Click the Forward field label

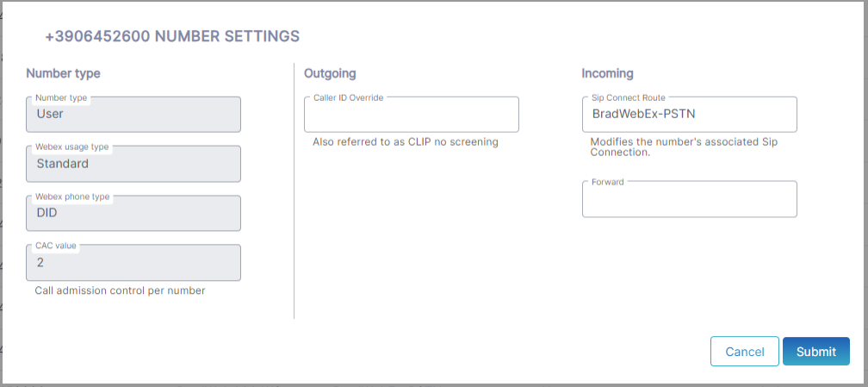click(607, 182)
